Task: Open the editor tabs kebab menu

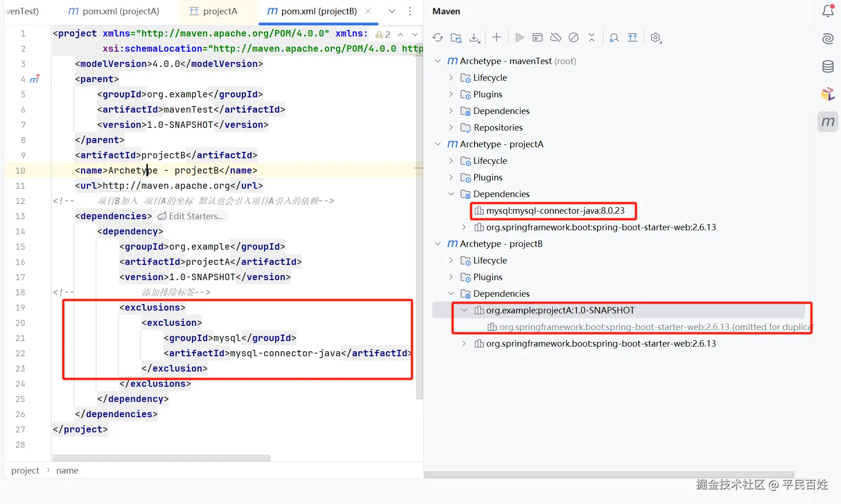Action: pos(410,11)
